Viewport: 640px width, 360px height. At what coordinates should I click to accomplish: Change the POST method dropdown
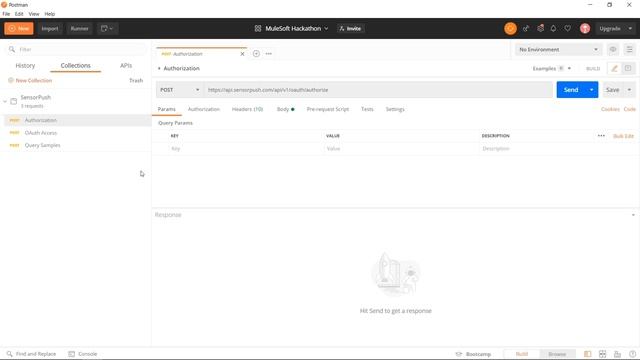click(x=180, y=90)
